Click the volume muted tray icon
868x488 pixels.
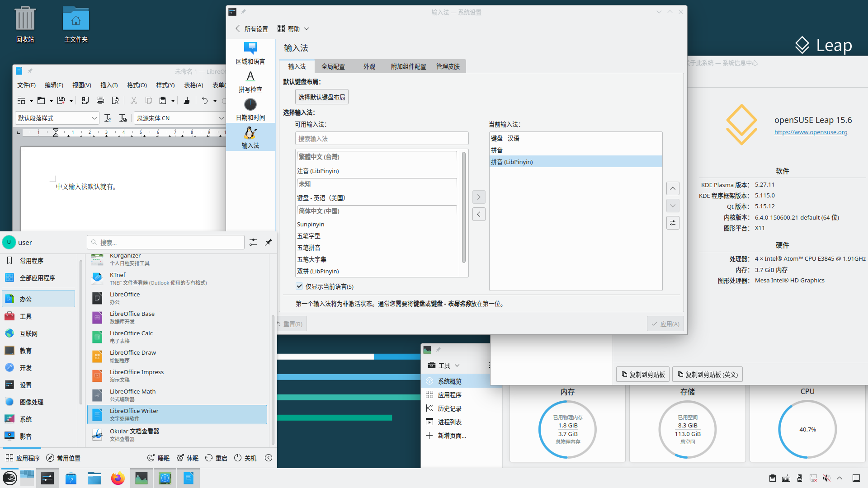tap(827, 478)
